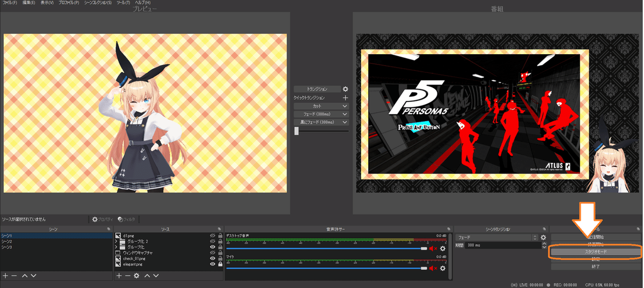This screenshot has height=288, width=644.
Task: Open the プロファイル(P) menu
Action: [x=68, y=3]
